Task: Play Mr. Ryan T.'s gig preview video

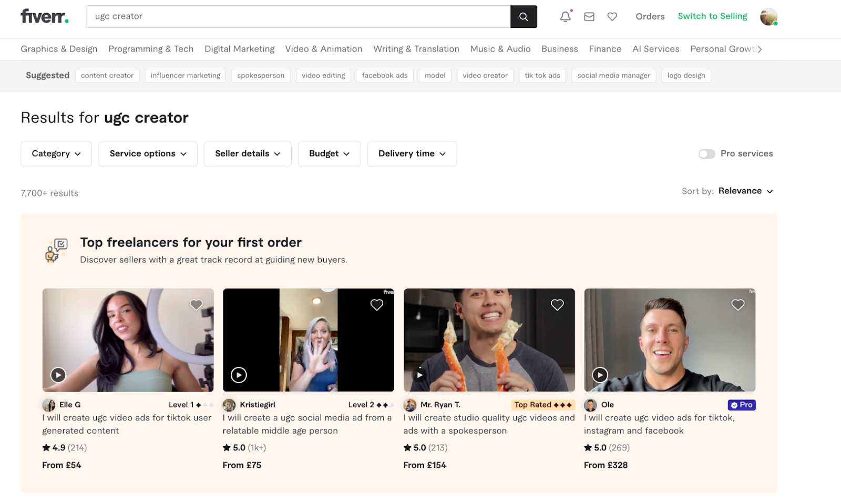Action: click(419, 375)
